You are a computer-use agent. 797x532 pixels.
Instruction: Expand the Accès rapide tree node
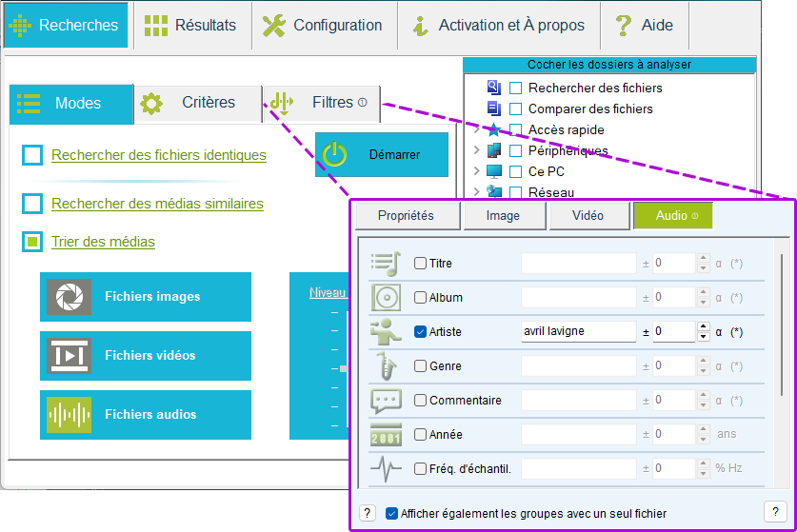476,129
